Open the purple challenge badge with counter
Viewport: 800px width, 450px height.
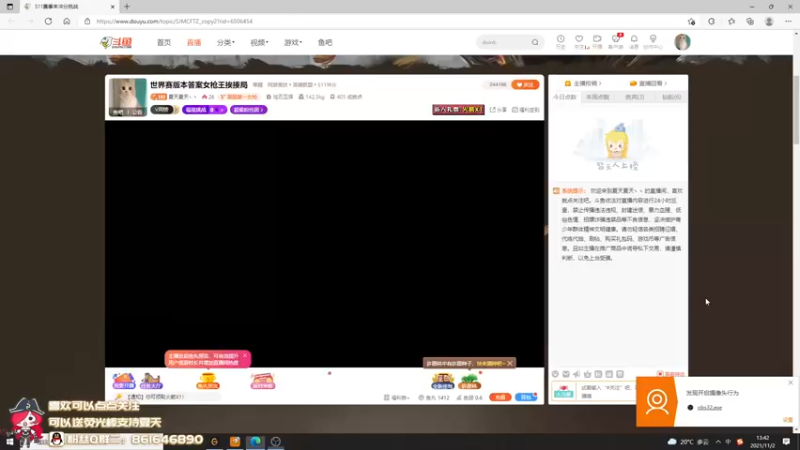(x=204, y=110)
